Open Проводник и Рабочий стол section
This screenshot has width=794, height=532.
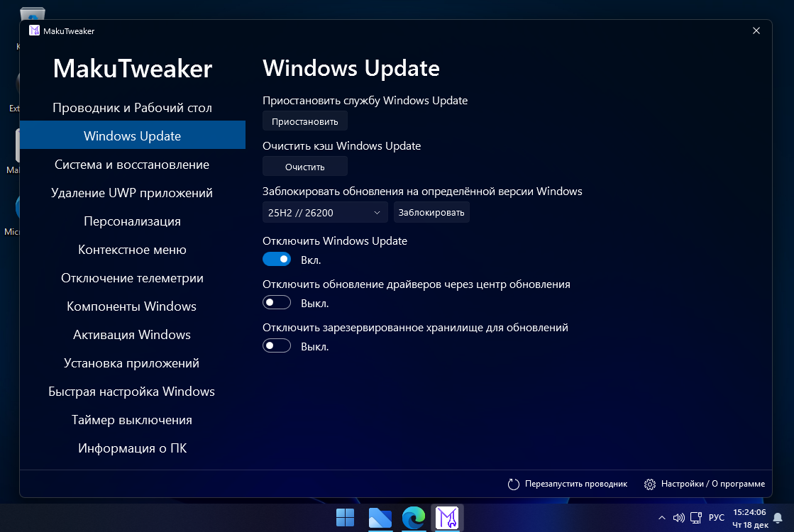132,108
